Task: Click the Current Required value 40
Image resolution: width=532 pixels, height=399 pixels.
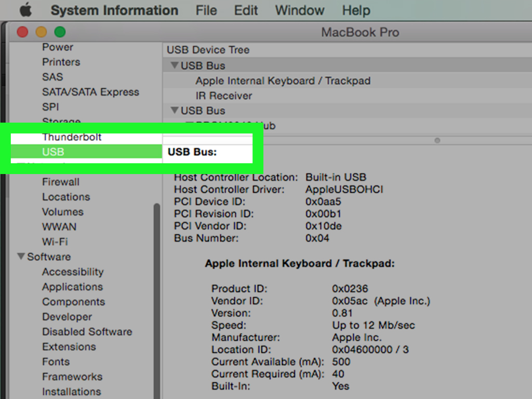Action: (338, 374)
